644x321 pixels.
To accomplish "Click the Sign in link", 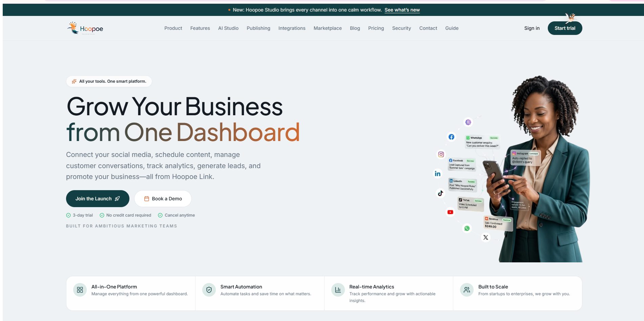I will pos(532,28).
